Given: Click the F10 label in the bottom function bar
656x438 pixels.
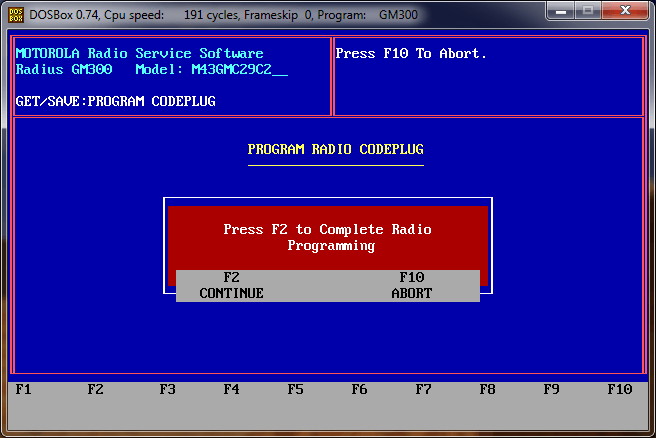Looking at the screenshot, I should [x=620, y=390].
